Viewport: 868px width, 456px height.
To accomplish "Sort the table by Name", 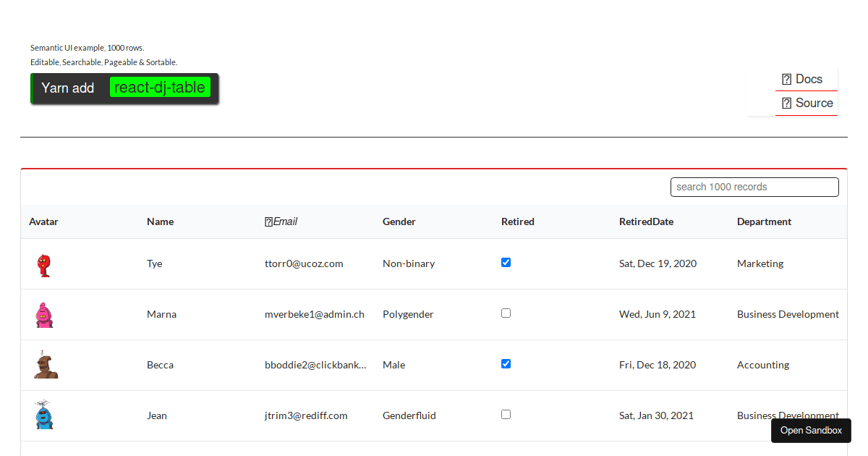I will click(x=160, y=221).
